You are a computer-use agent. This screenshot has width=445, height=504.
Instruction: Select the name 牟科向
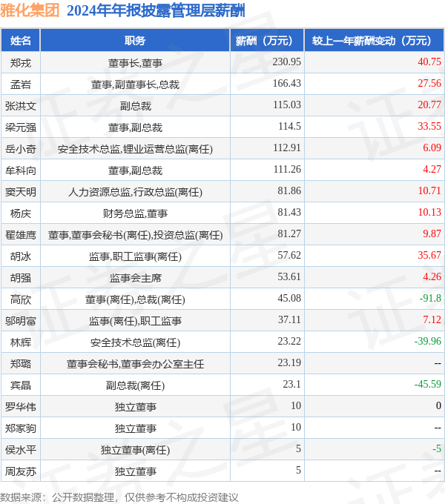21,170
